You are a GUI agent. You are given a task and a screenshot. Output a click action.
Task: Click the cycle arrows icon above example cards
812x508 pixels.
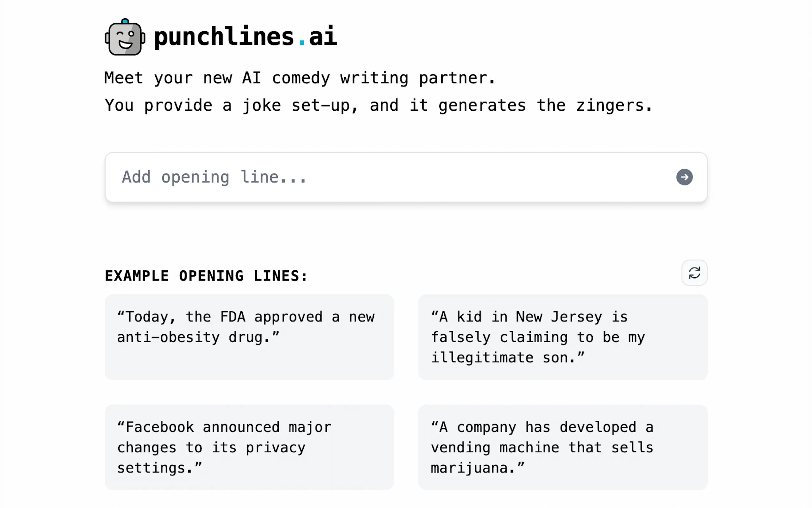click(x=694, y=273)
